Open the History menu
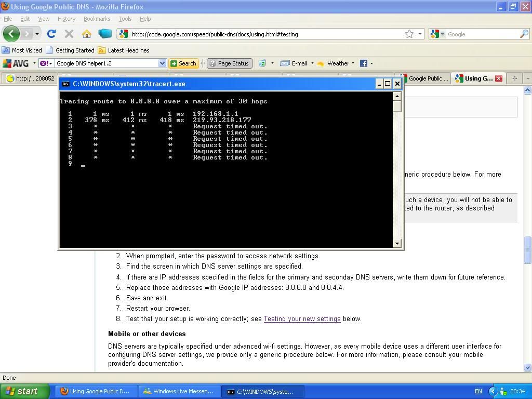The height and width of the screenshot is (399, 532). (66, 19)
